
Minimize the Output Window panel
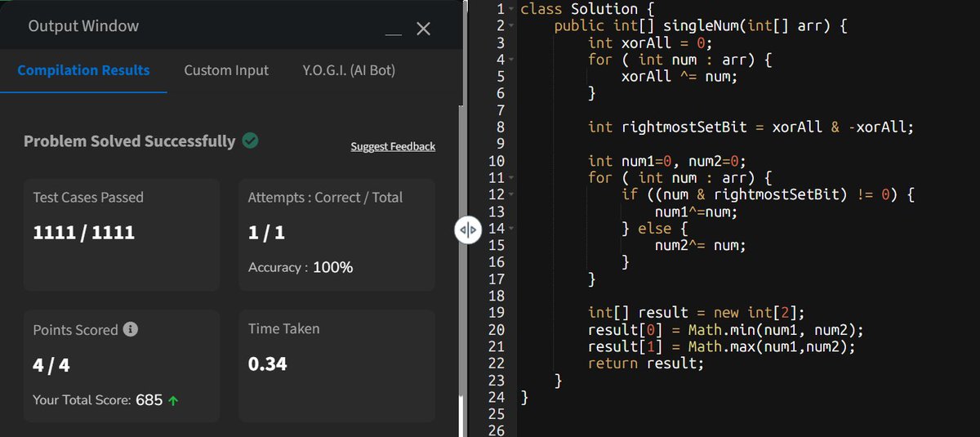coord(394,34)
